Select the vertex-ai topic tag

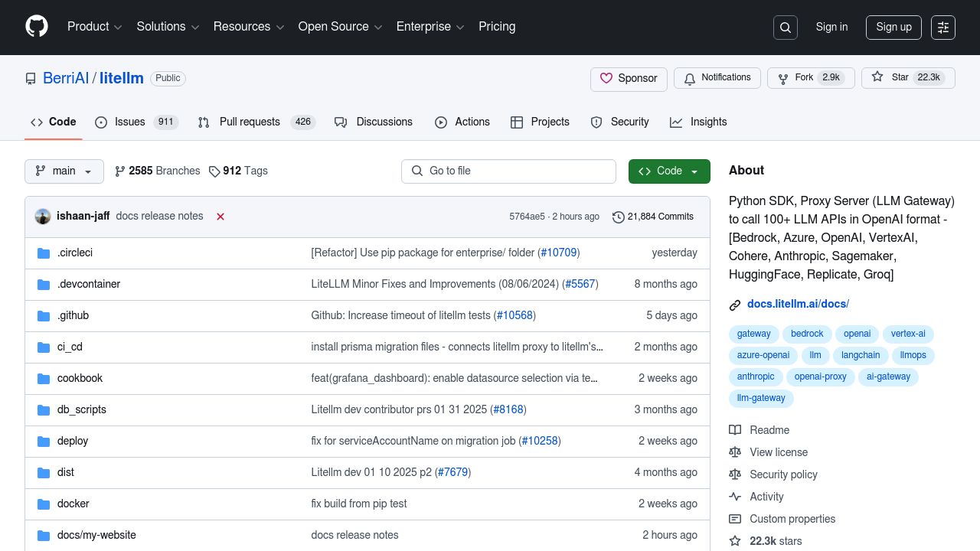point(908,334)
